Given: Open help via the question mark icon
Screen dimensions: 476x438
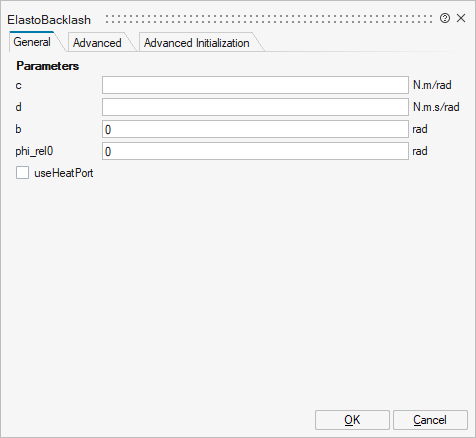Looking at the screenshot, I should [x=445, y=18].
